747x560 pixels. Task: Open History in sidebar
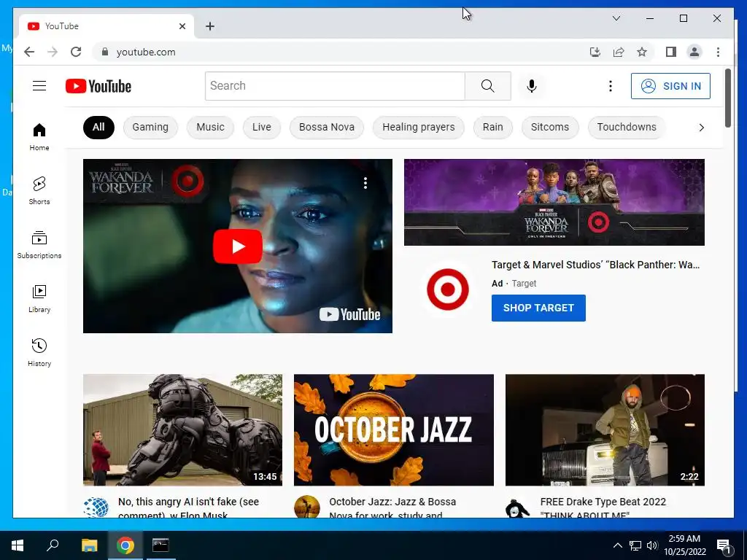point(39,352)
